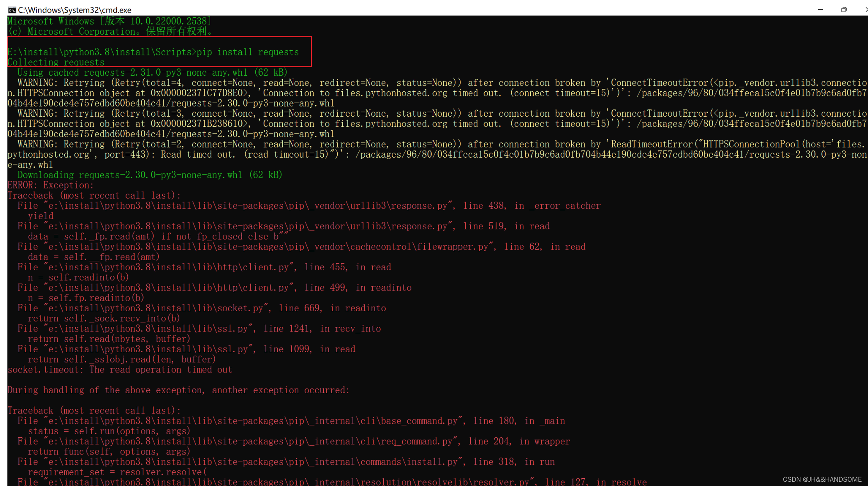Click the 'n = self.readinto(b)' line
868x486 pixels.
[x=78, y=277]
